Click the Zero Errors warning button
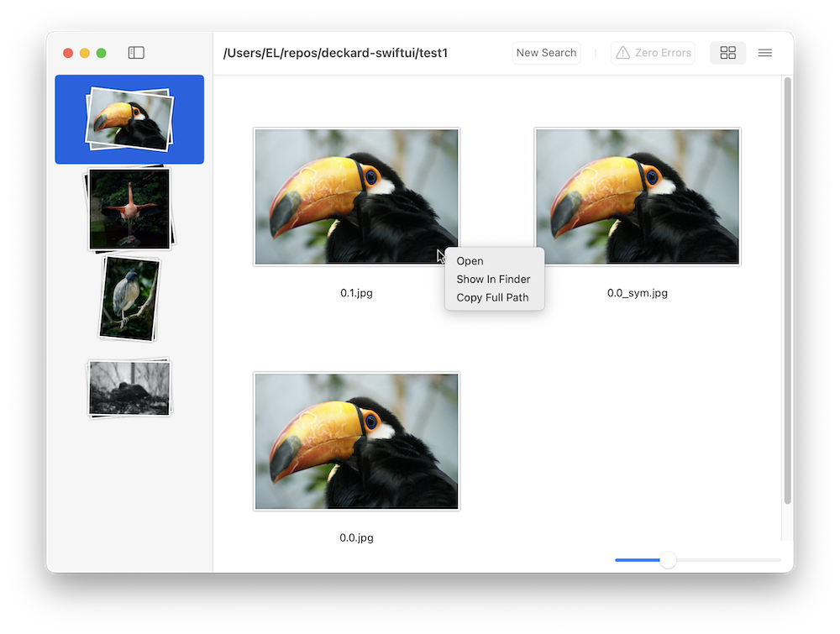The height and width of the screenshot is (634, 840). point(653,52)
